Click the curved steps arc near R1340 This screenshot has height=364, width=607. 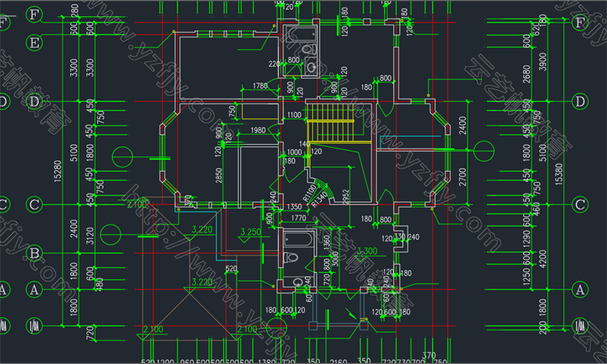[x=323, y=189]
